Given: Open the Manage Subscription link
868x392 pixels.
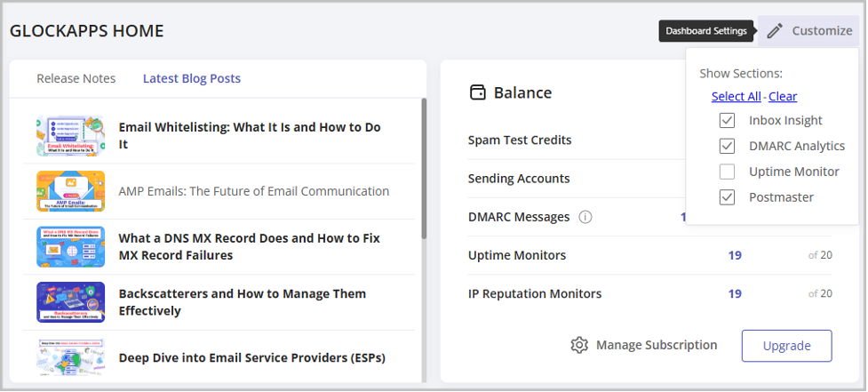Looking at the screenshot, I should point(656,345).
